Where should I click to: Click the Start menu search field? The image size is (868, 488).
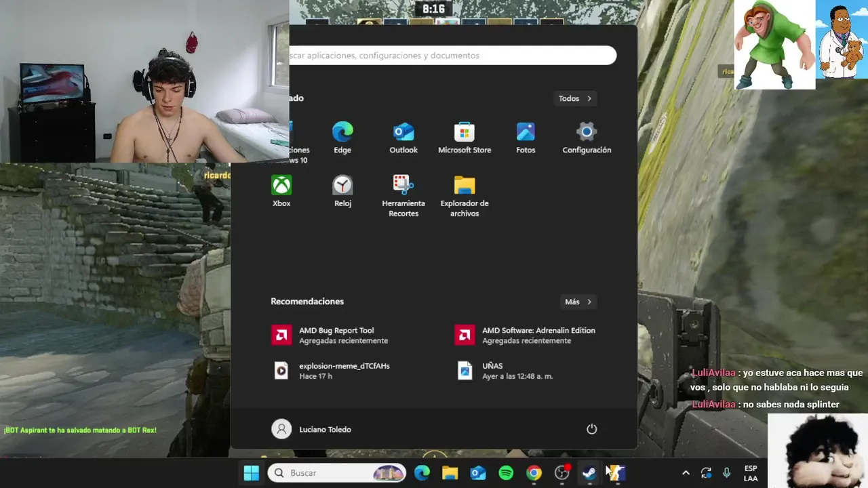tap(452, 56)
